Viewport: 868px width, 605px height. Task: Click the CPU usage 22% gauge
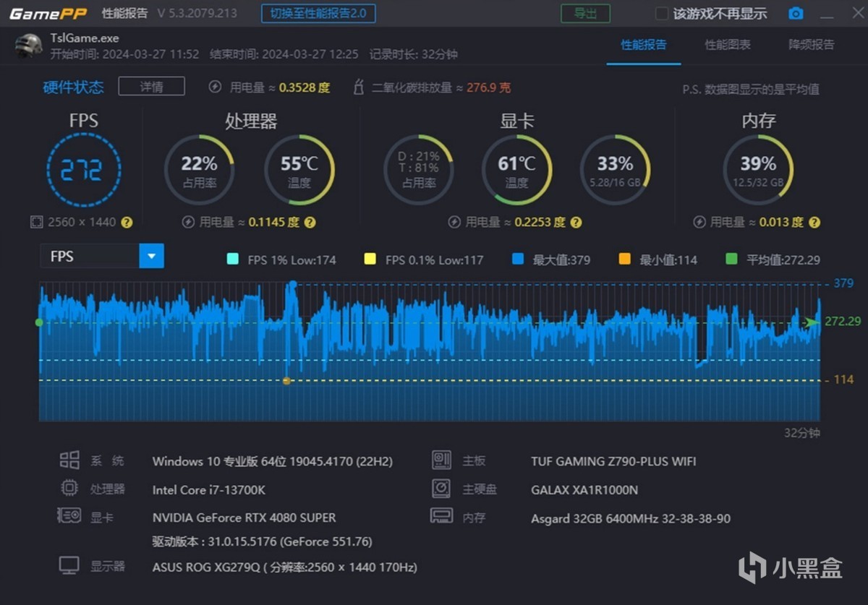199,171
